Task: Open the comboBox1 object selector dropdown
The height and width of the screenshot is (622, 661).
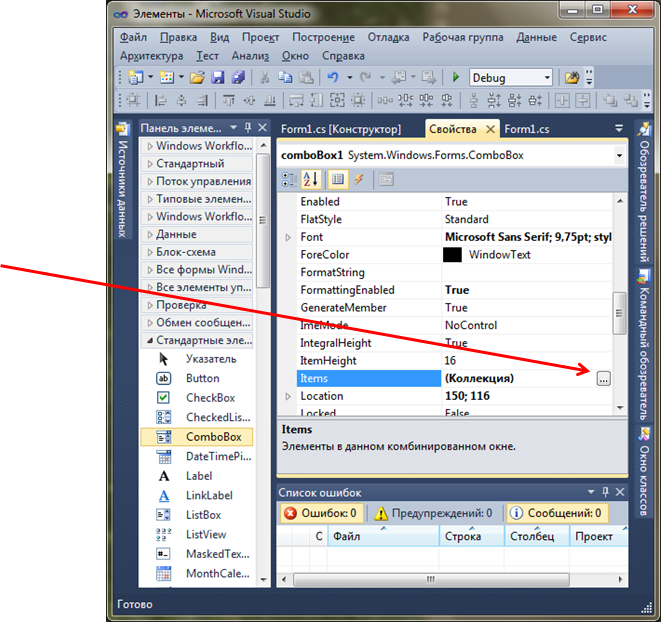Action: click(x=619, y=156)
